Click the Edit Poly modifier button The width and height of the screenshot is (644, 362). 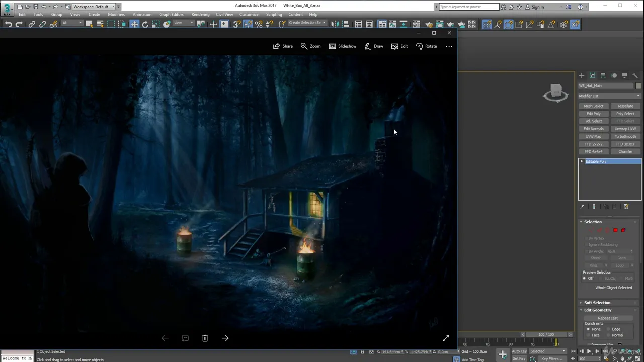pos(594,114)
